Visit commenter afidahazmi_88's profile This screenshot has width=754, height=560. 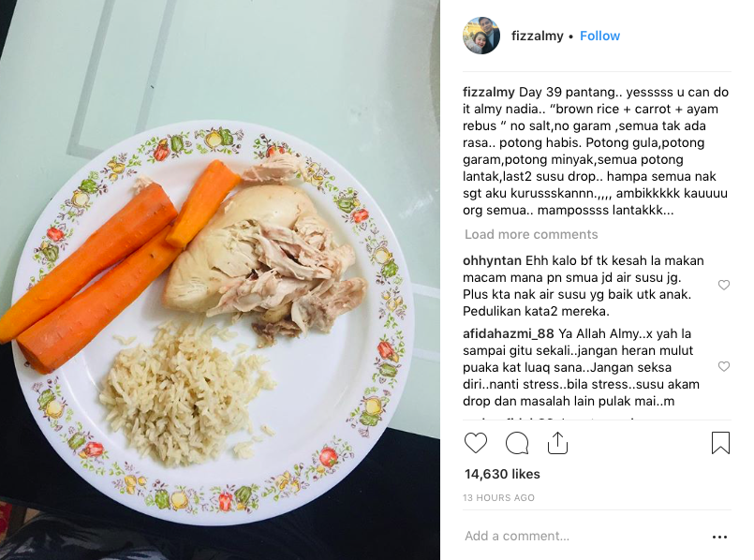509,333
